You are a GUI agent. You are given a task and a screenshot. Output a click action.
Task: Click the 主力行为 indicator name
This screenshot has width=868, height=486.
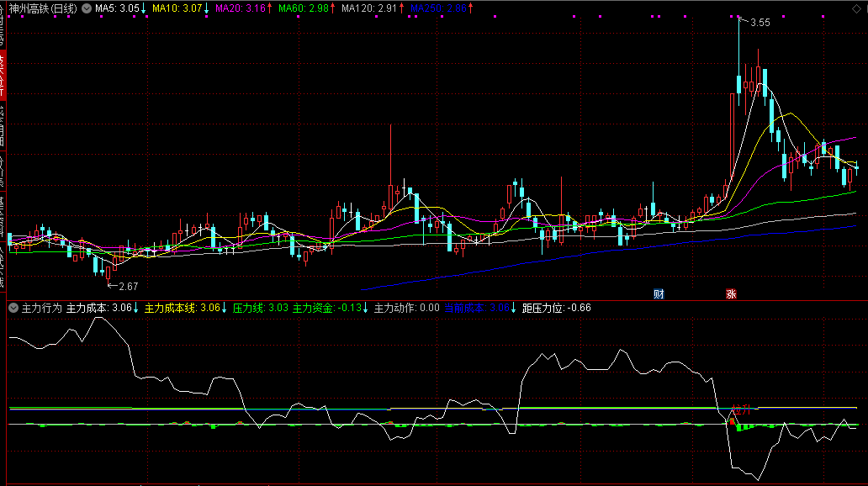tap(42, 308)
